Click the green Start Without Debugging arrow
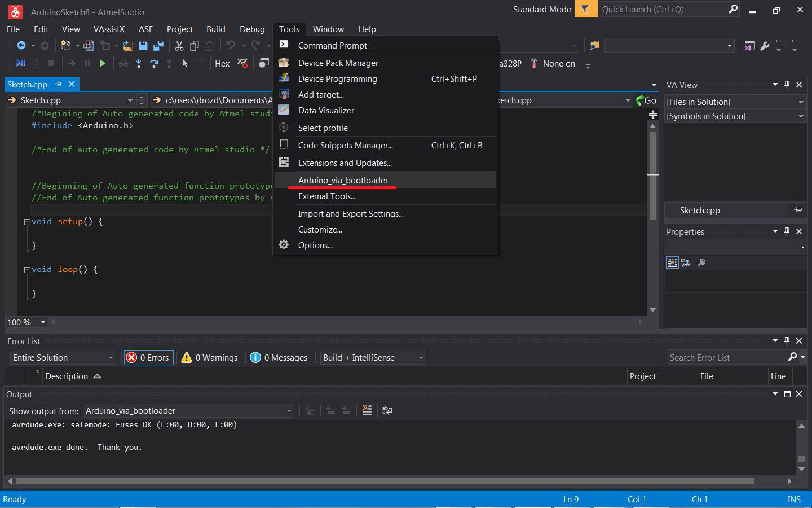Viewport: 812px width, 508px height. pyautogui.click(x=102, y=63)
